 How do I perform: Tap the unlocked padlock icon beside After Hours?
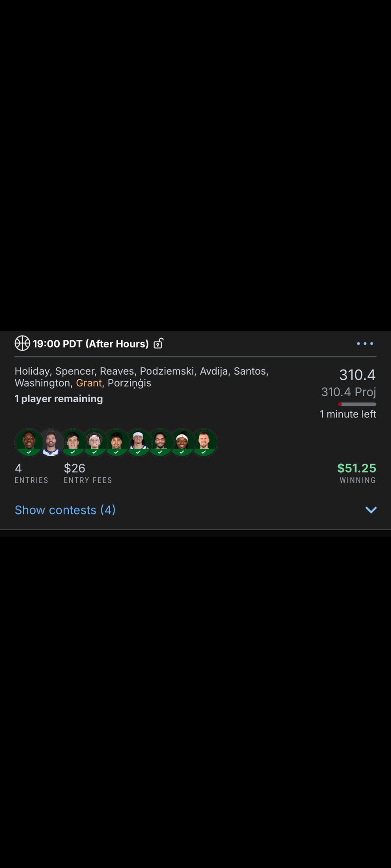click(158, 343)
